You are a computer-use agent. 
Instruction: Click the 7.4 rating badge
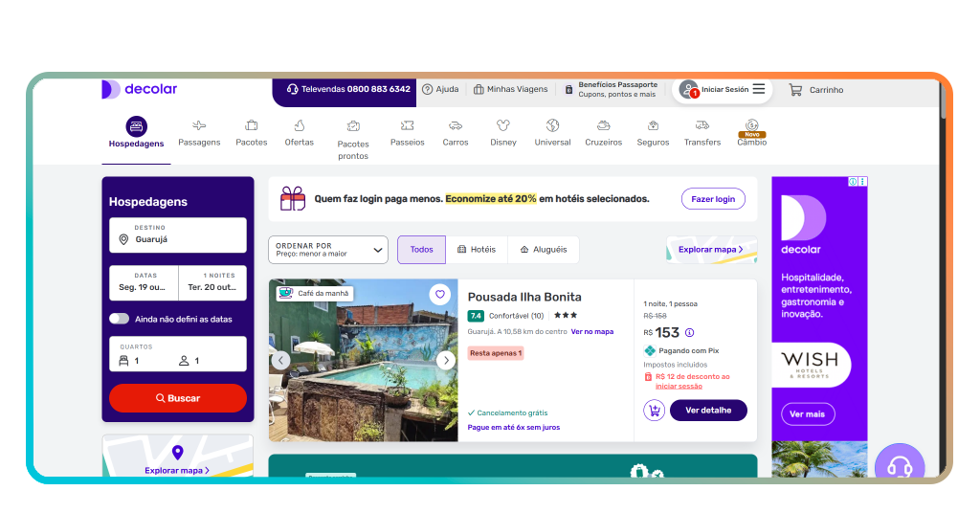click(476, 316)
